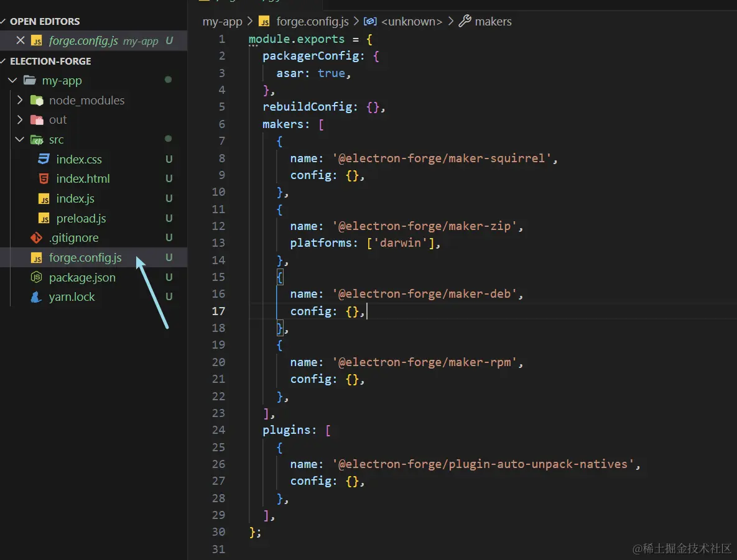Click the my-app folder icon
Screen dimensions: 737x560
30,80
